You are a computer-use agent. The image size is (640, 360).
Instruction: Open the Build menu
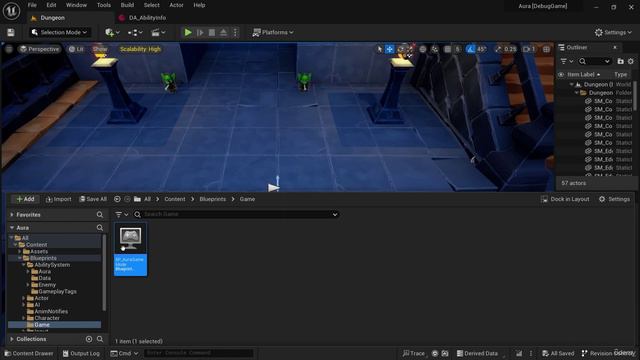pos(127,5)
